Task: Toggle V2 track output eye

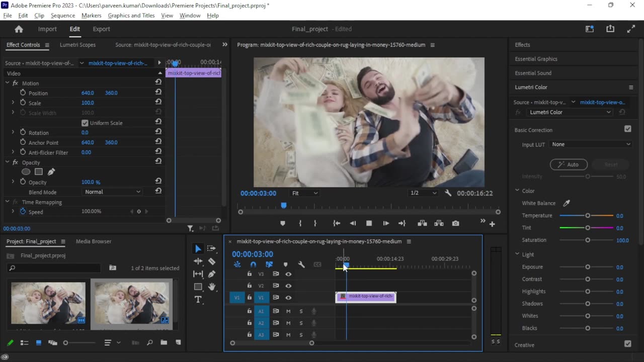Action: point(288,286)
